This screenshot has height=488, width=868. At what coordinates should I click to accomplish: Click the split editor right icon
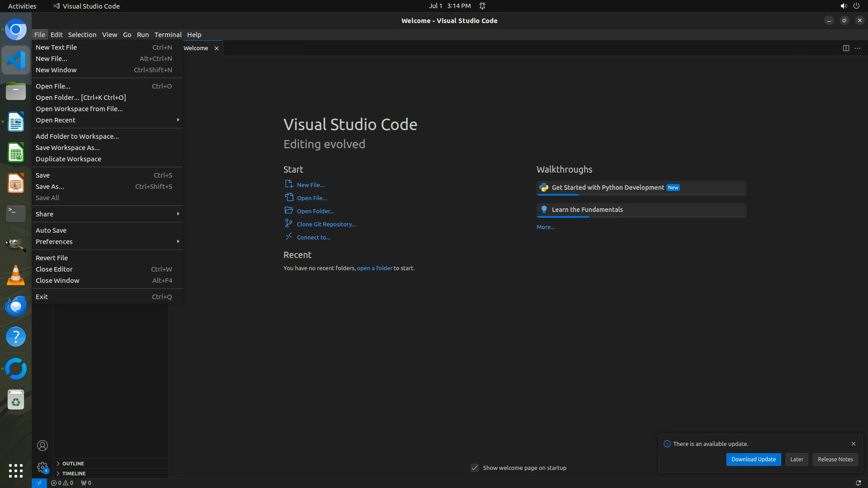point(846,48)
